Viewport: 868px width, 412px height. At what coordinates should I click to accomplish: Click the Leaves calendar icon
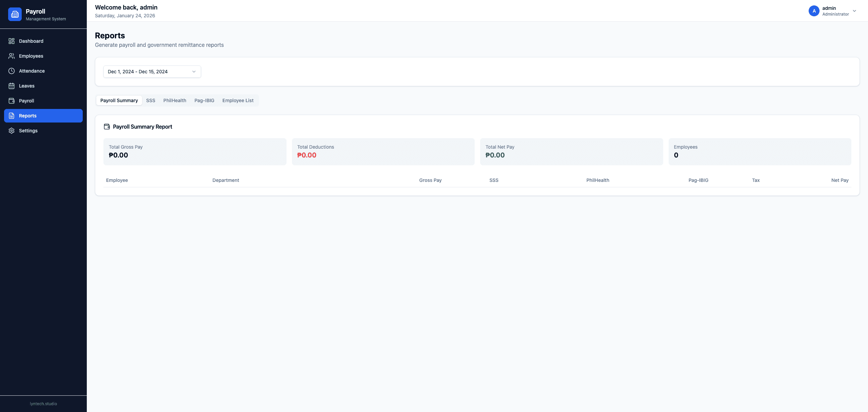(x=12, y=86)
